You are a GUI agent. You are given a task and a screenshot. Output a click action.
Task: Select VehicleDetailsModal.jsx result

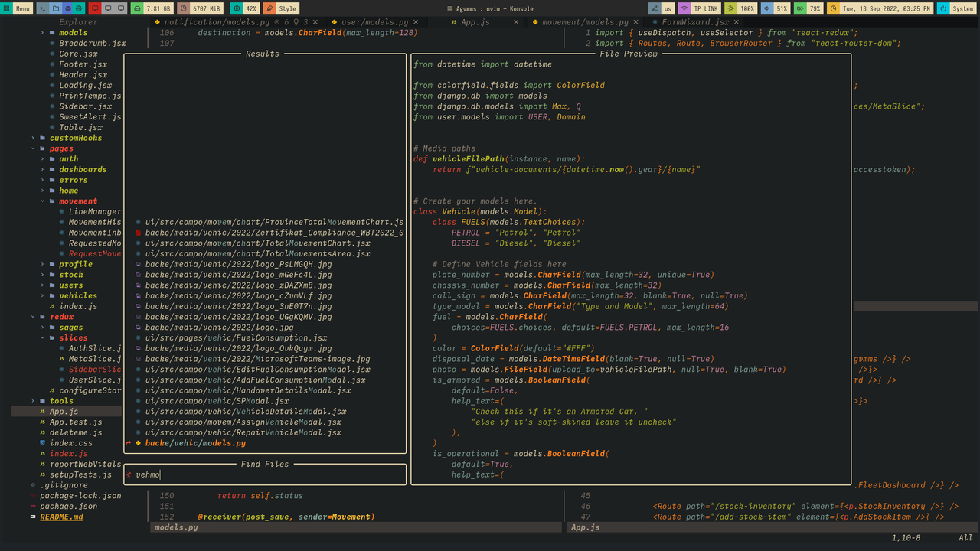[x=246, y=411]
